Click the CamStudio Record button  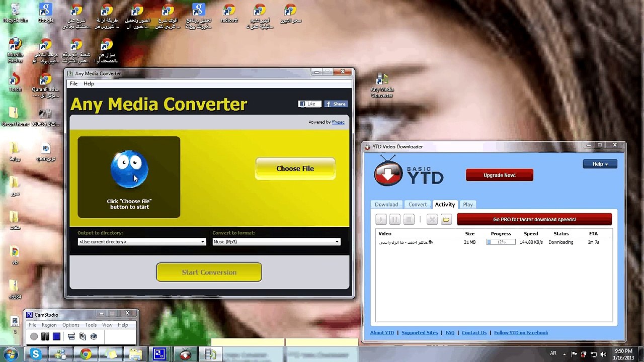click(x=34, y=336)
